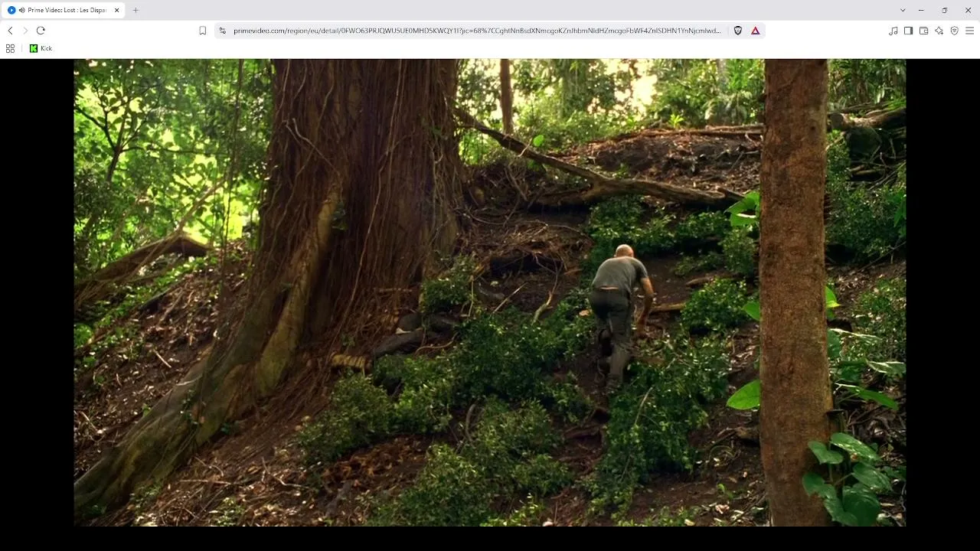Show the apps grid in bookmarks bar
Image resolution: width=980 pixels, height=551 pixels.
(10, 48)
